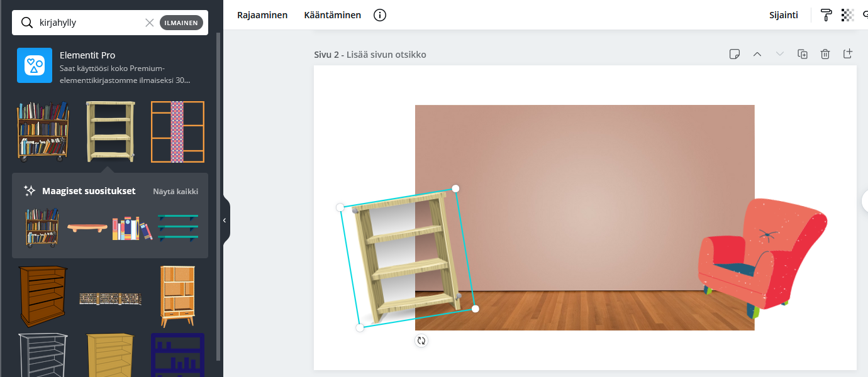Open the Rajaaminen crop option

point(262,15)
